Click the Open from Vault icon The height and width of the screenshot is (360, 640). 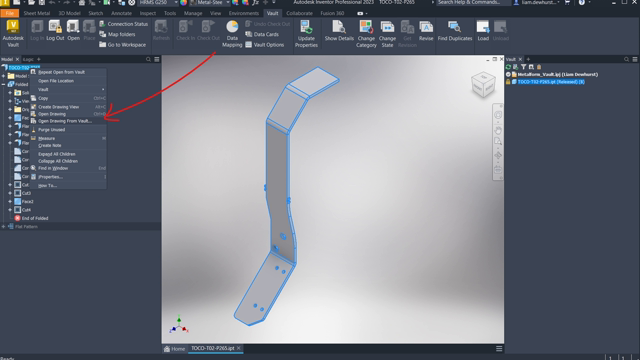click(73, 27)
